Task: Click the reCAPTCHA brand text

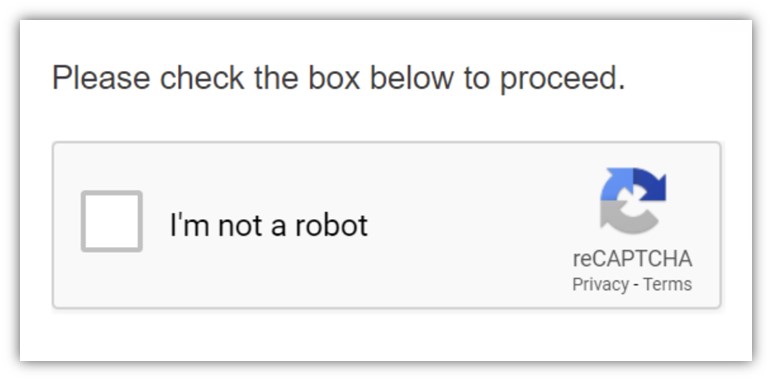Action: 632,259
